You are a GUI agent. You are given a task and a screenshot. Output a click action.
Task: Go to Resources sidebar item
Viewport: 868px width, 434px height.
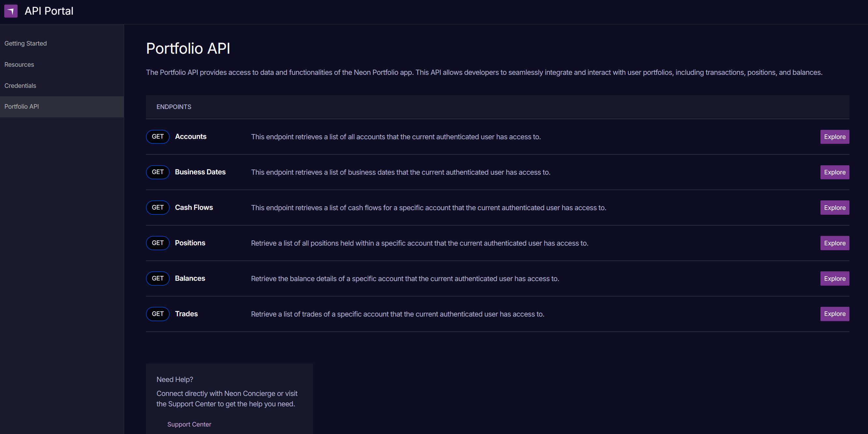pyautogui.click(x=19, y=65)
